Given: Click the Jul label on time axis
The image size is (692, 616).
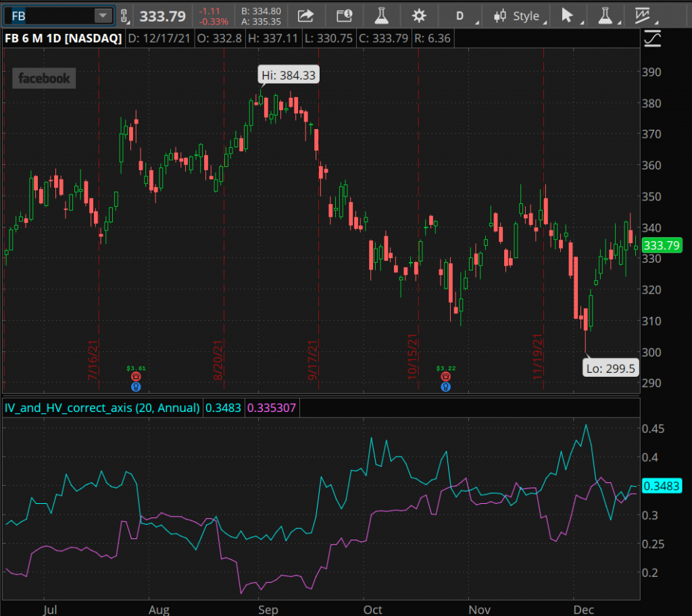Looking at the screenshot, I should [x=50, y=609].
